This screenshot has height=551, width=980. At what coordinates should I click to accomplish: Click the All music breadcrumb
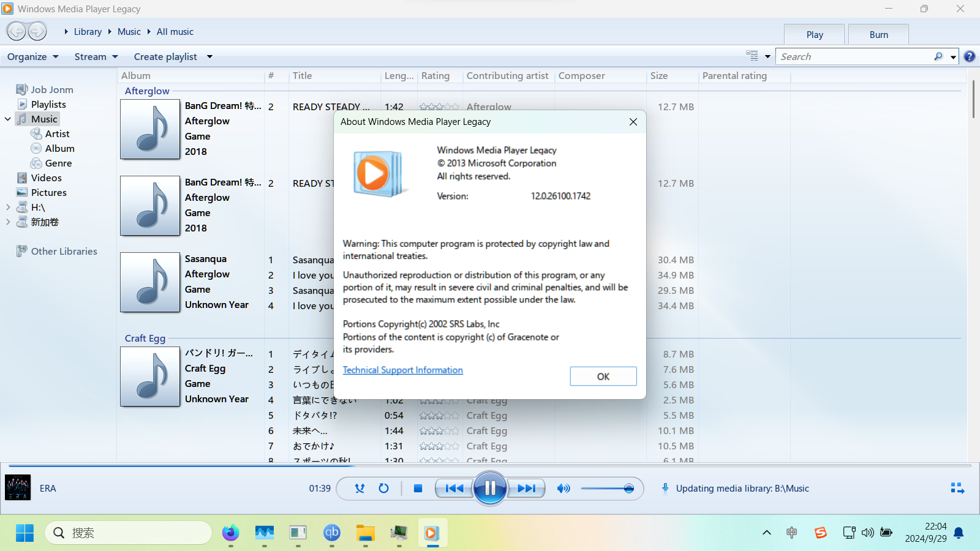point(175,31)
